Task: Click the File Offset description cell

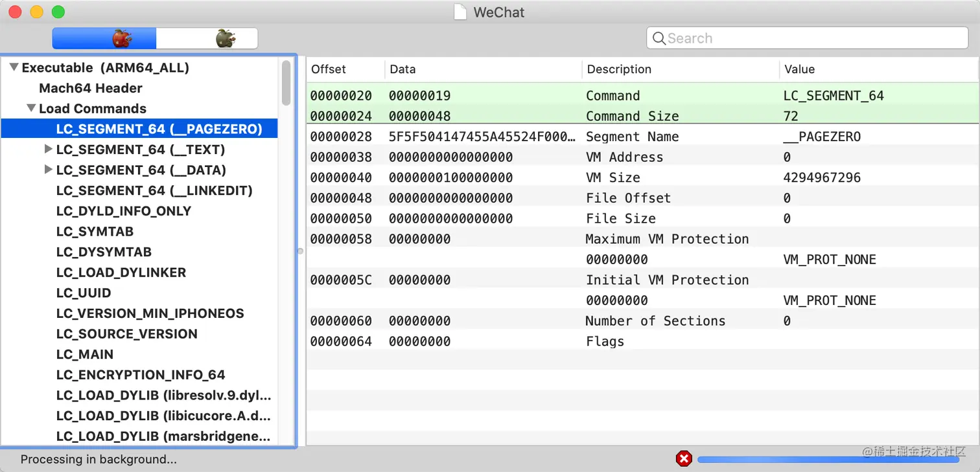Action: 629,198
